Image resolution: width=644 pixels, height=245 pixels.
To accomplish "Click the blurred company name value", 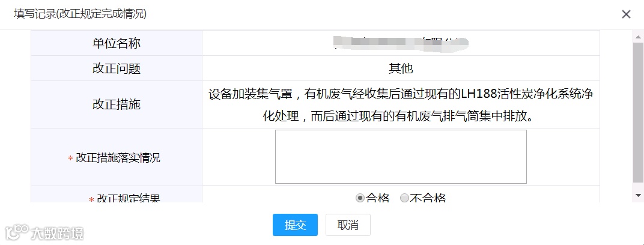I will click(401, 43).
